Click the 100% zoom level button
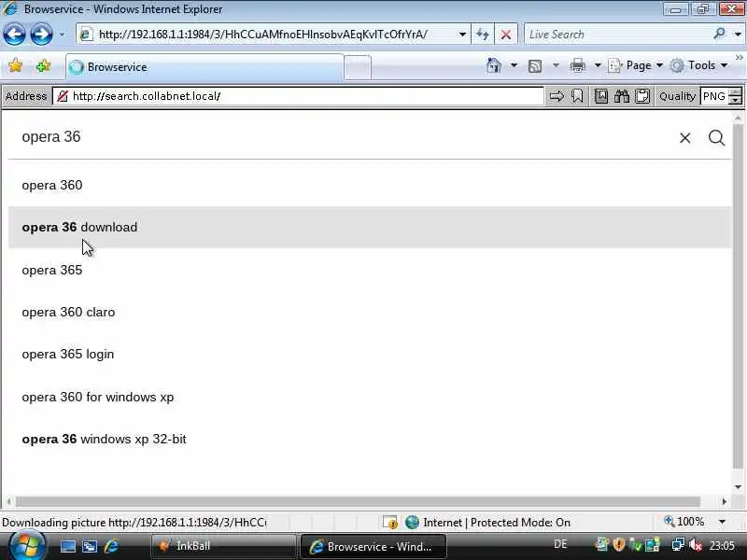Viewport: 747px width, 560px height. click(x=684, y=522)
